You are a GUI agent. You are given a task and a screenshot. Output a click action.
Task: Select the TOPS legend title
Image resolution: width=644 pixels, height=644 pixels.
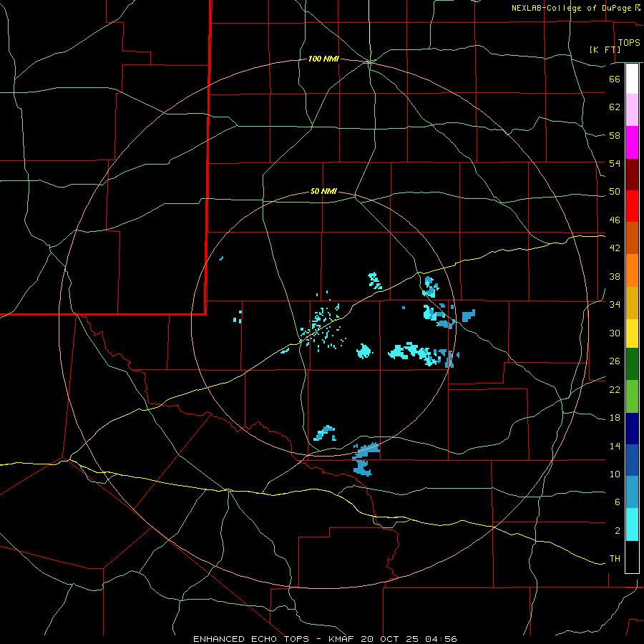point(629,42)
